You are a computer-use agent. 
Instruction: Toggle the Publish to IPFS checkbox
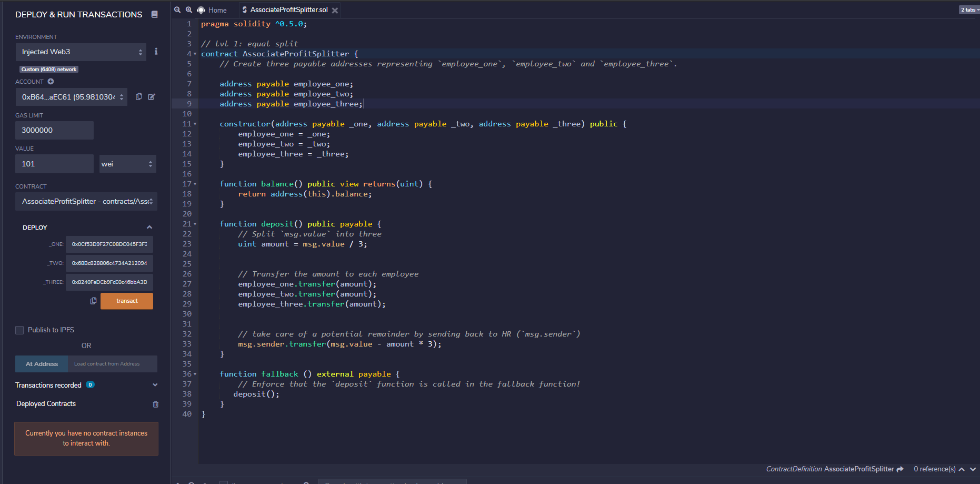[19, 330]
